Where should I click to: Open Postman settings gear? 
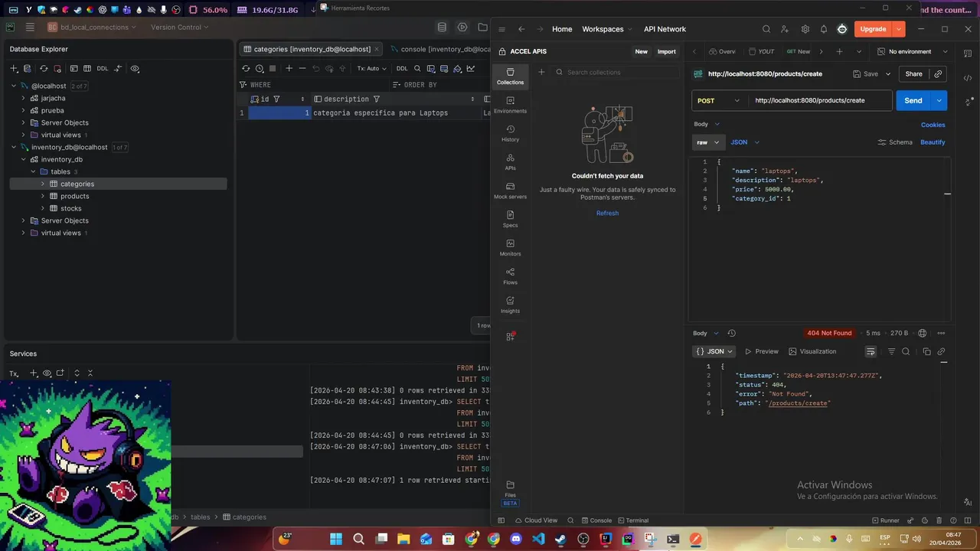805,29
